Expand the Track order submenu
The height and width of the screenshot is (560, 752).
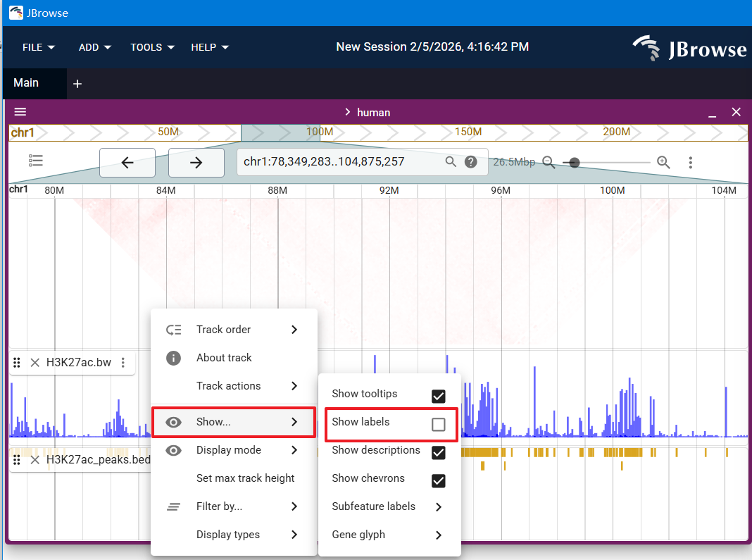(234, 330)
